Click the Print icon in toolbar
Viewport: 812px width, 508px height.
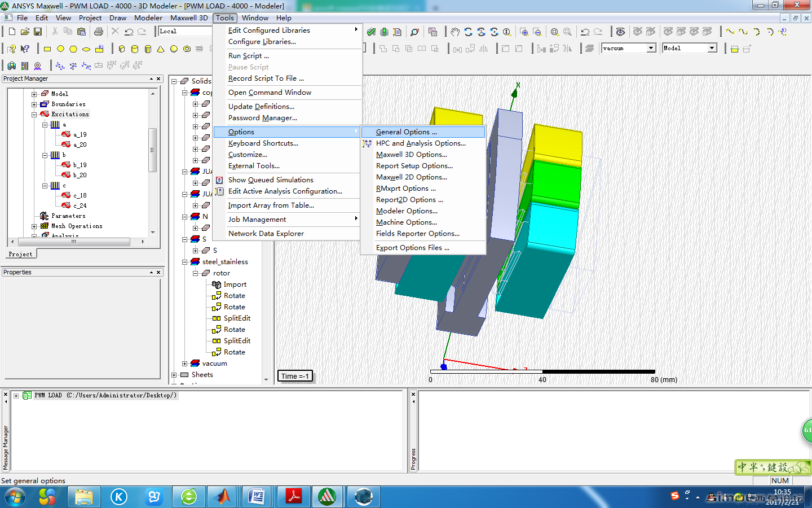99,32
